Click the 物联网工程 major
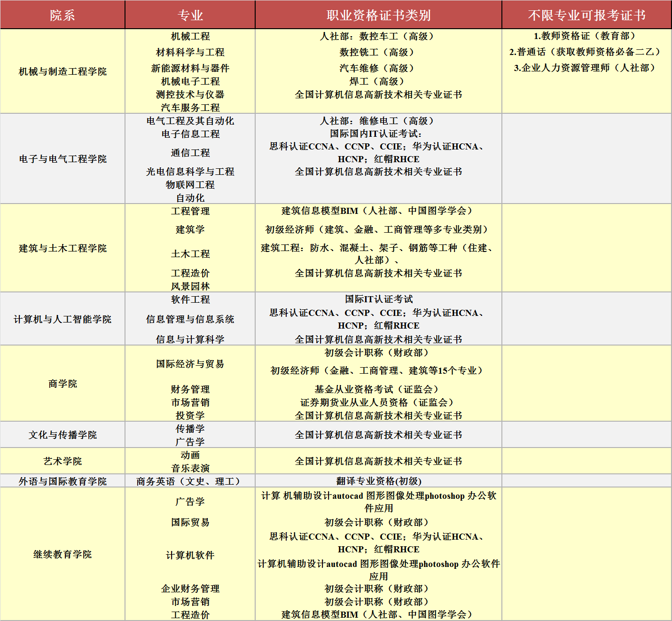This screenshot has height=621, width=672. coord(190,185)
